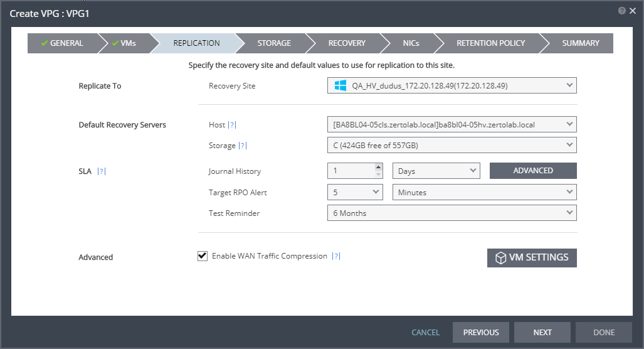Click the 'Journal History' label
The height and width of the screenshot is (349, 644).
point(235,171)
